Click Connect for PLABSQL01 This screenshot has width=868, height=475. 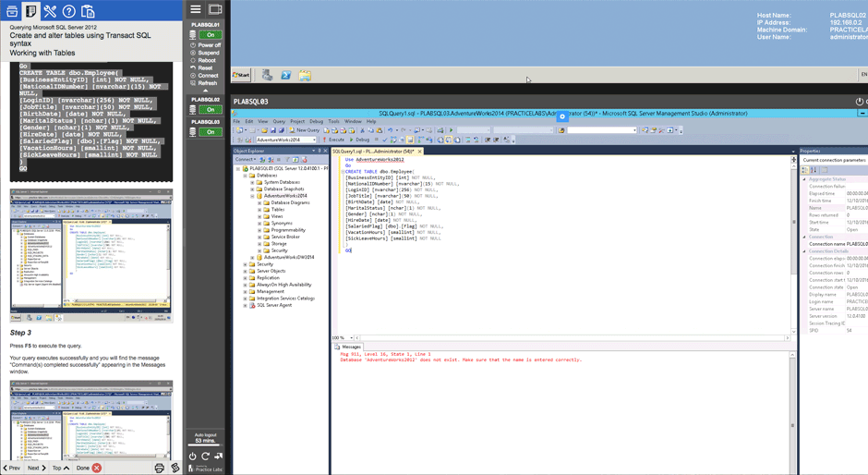pyautogui.click(x=204, y=76)
